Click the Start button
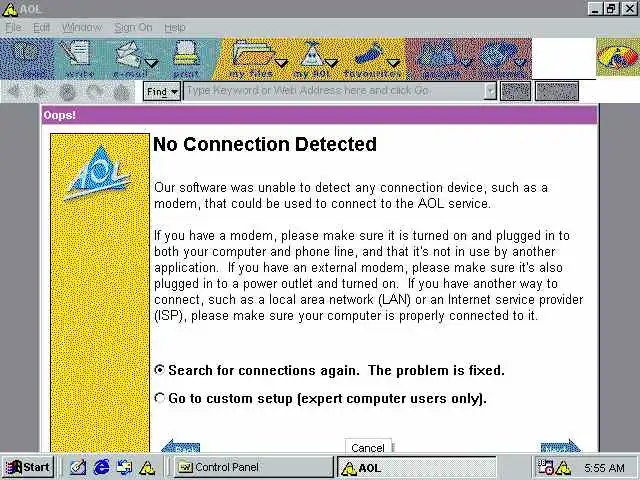This screenshot has width=640, height=480. (x=27, y=467)
